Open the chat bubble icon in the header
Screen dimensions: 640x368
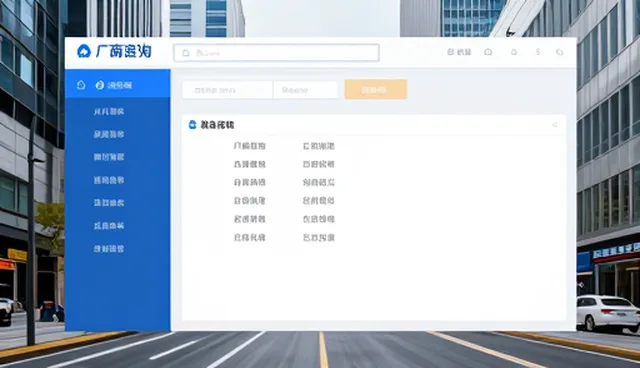point(488,52)
